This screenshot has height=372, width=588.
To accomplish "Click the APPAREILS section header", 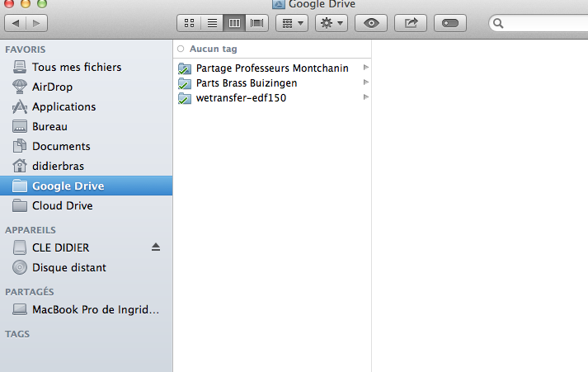I will (x=31, y=230).
